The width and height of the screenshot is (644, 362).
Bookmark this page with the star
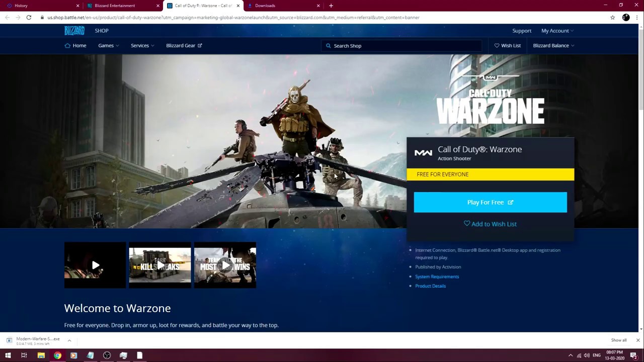[612, 18]
